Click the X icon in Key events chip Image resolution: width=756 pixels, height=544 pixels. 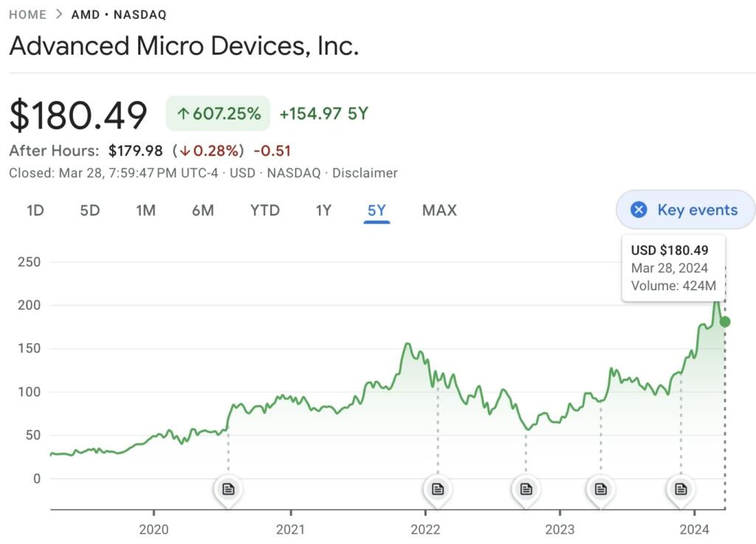tap(639, 210)
